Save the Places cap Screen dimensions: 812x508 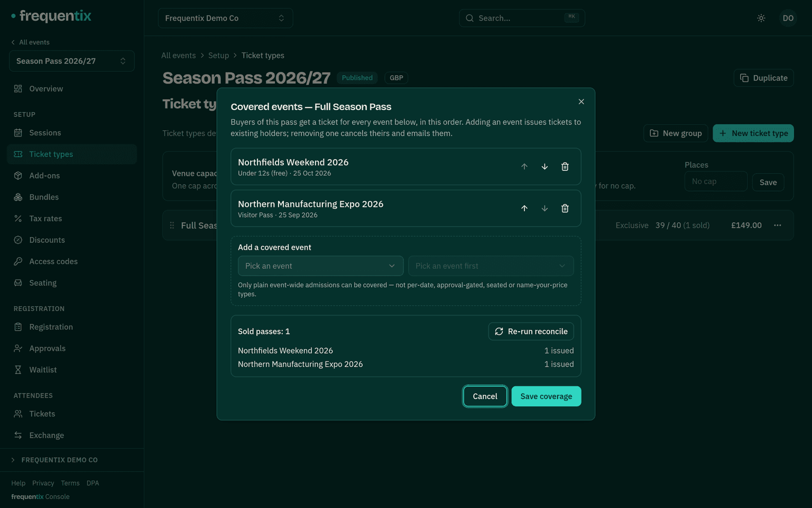768,182
